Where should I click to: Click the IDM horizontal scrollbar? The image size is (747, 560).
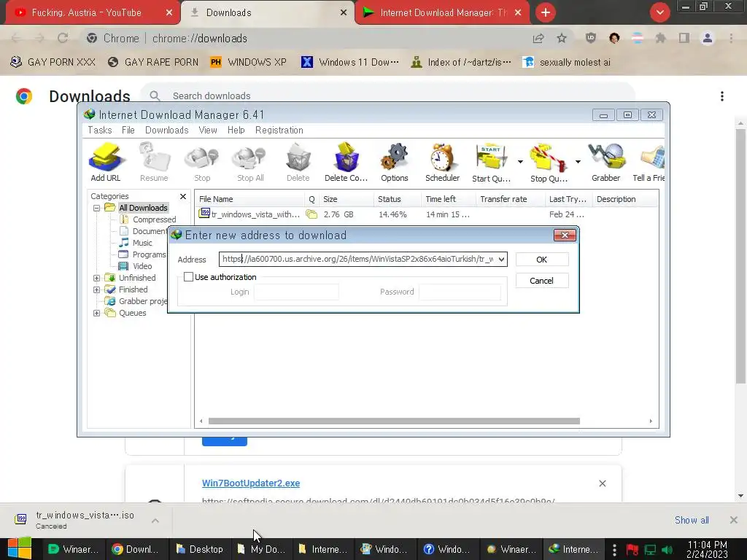[x=394, y=421]
